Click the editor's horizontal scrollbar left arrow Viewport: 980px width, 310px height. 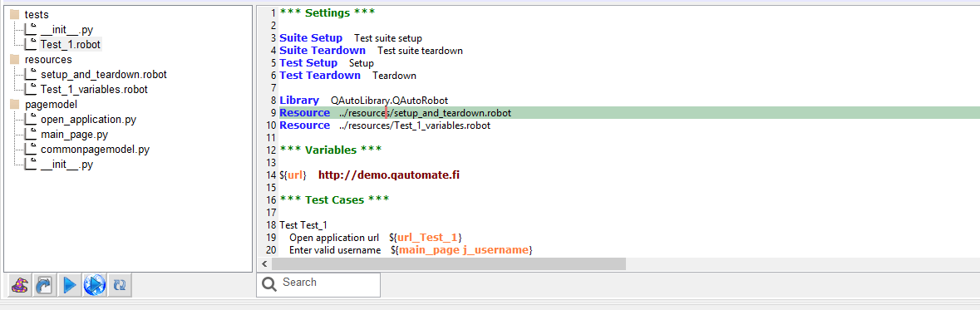click(x=263, y=264)
